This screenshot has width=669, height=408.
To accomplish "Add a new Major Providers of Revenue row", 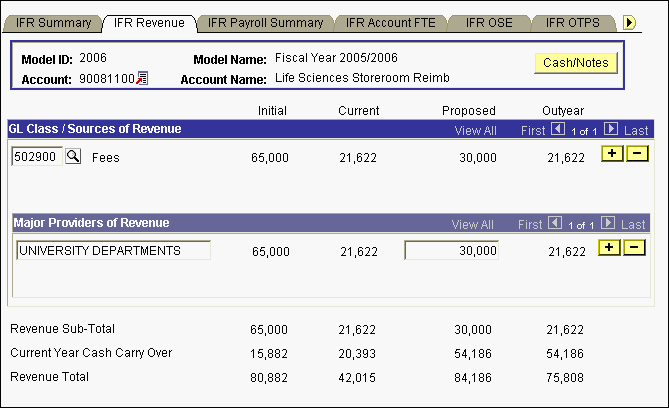I will (x=609, y=247).
